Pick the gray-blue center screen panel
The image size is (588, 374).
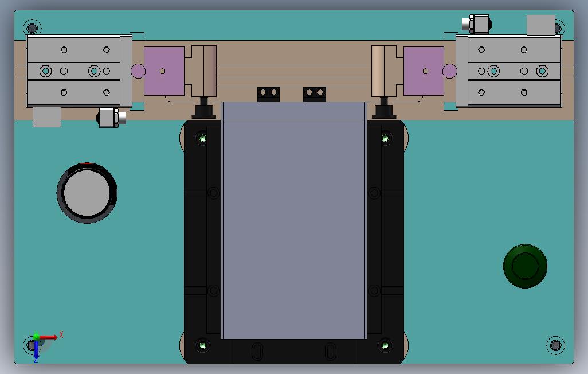tap(294, 220)
